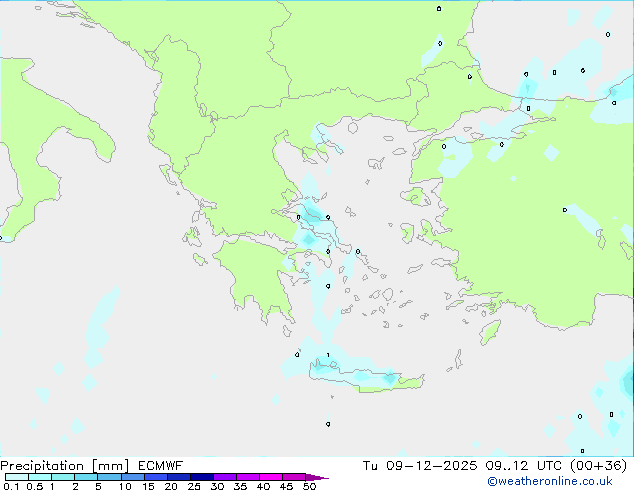634x490 pixels.
Task: Click the 'Precipitation' title word
Action: [x=42, y=466]
